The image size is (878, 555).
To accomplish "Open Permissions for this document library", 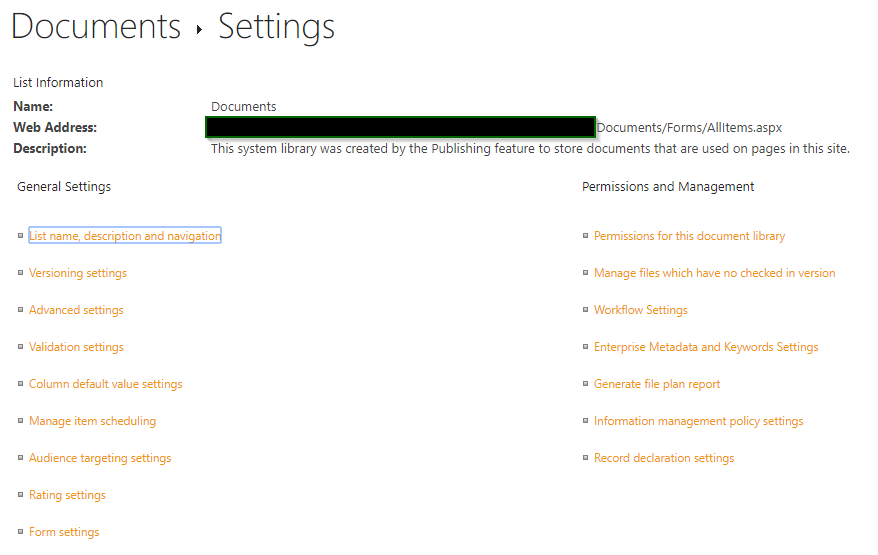I will tap(689, 236).
